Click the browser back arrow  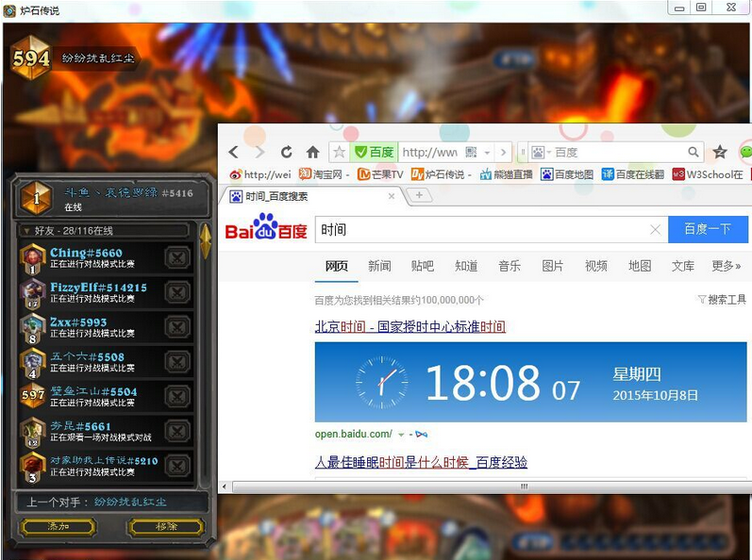[234, 153]
